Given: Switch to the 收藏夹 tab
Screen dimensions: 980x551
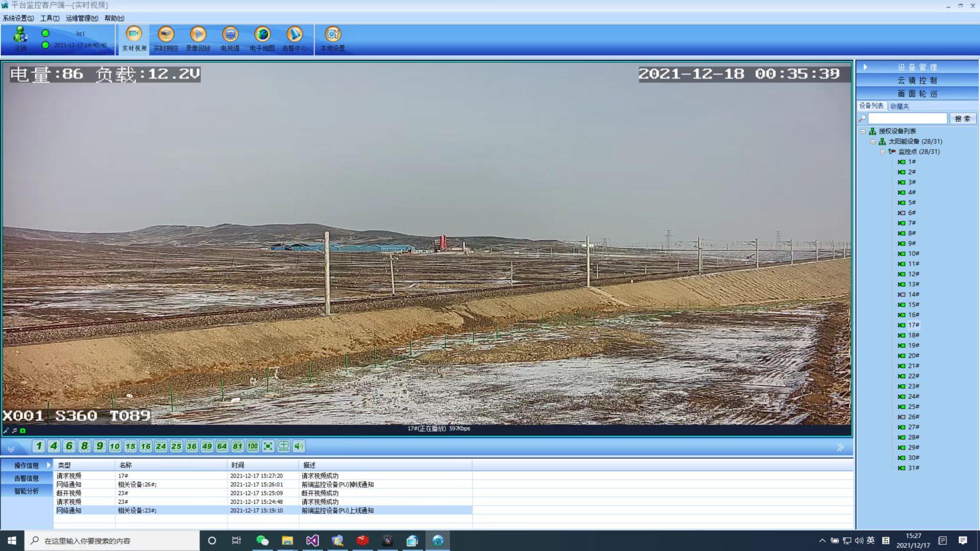Looking at the screenshot, I should tap(899, 106).
